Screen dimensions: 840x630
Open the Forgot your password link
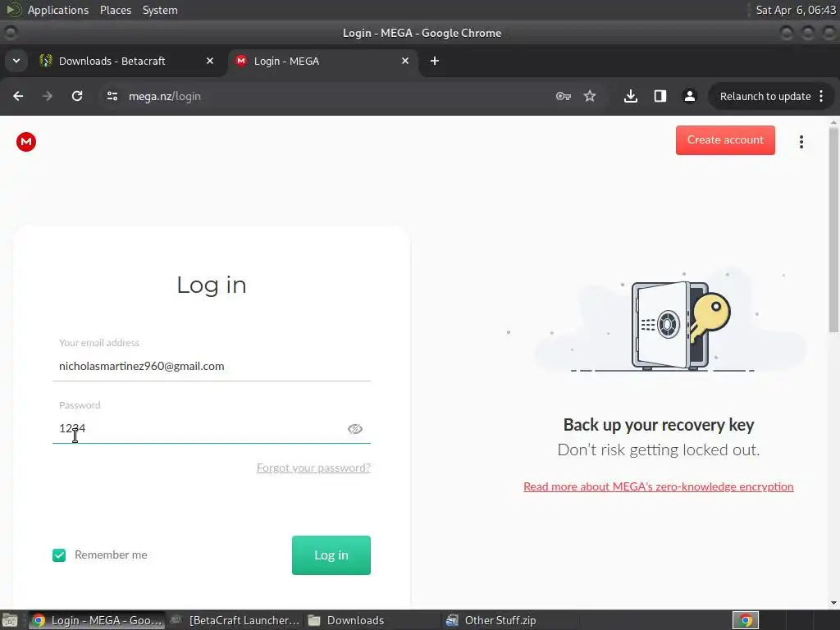(x=313, y=468)
